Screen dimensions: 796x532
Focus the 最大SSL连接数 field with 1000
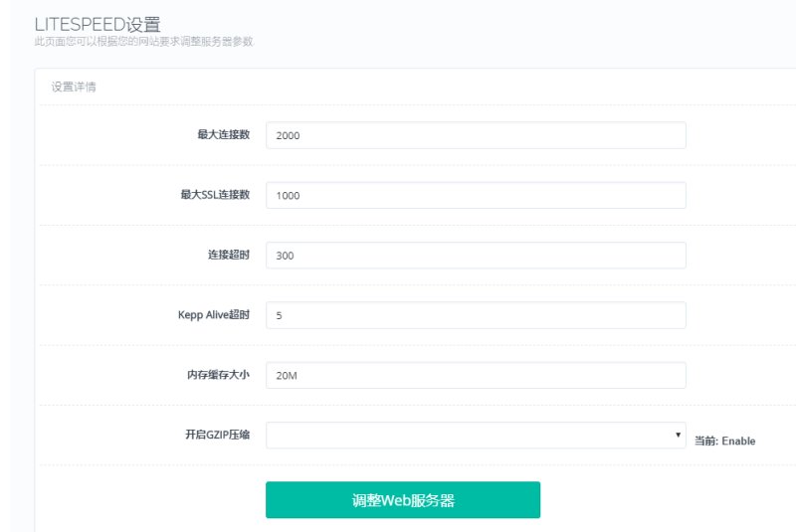[476, 195]
